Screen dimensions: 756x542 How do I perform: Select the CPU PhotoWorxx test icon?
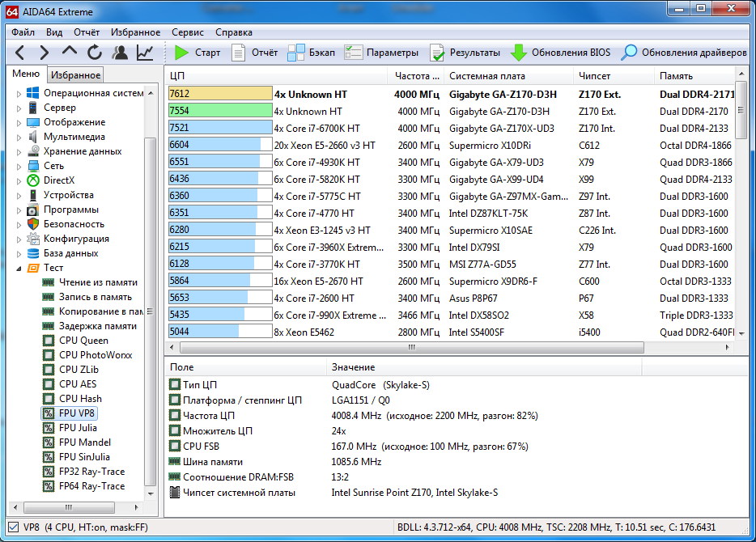pos(49,355)
